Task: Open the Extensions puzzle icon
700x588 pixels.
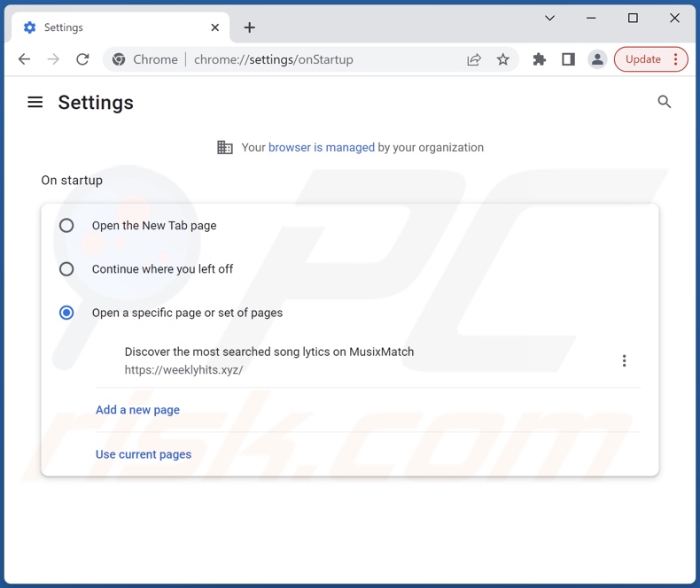Action: tap(539, 59)
